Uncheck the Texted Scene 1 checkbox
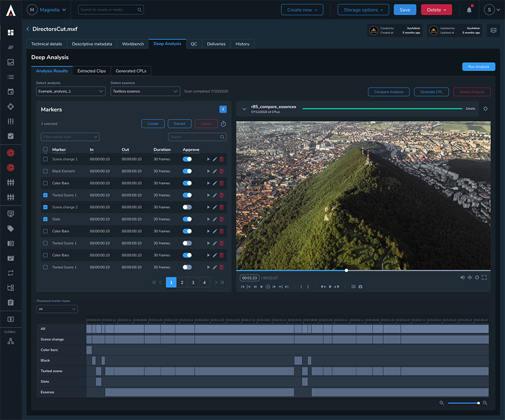Viewport: 505px width, 420px height. pyautogui.click(x=45, y=195)
